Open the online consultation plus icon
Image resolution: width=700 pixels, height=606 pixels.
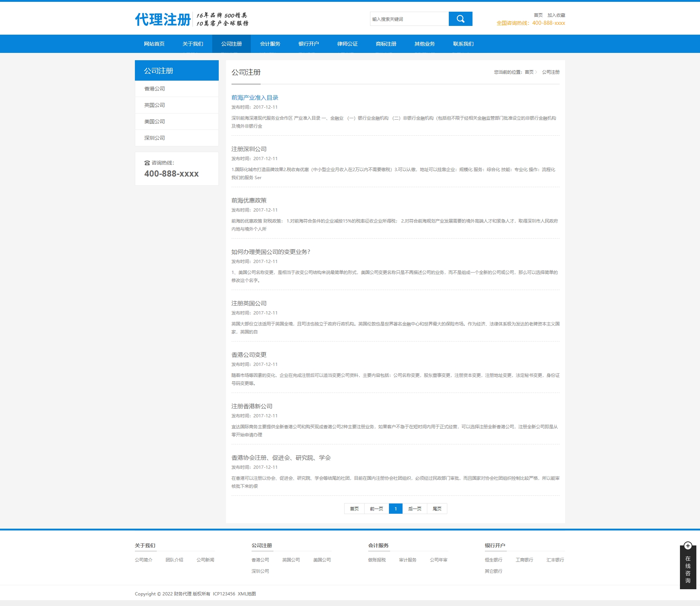point(688,546)
